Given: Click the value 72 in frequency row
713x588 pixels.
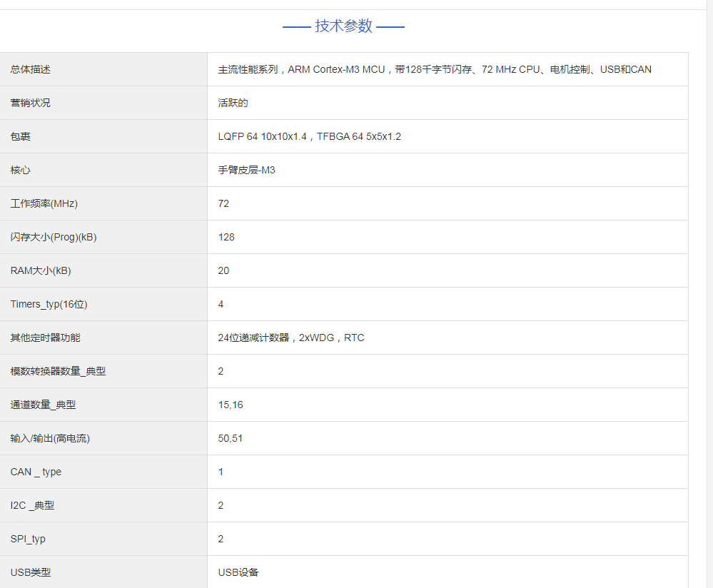Looking at the screenshot, I should click(223, 204).
